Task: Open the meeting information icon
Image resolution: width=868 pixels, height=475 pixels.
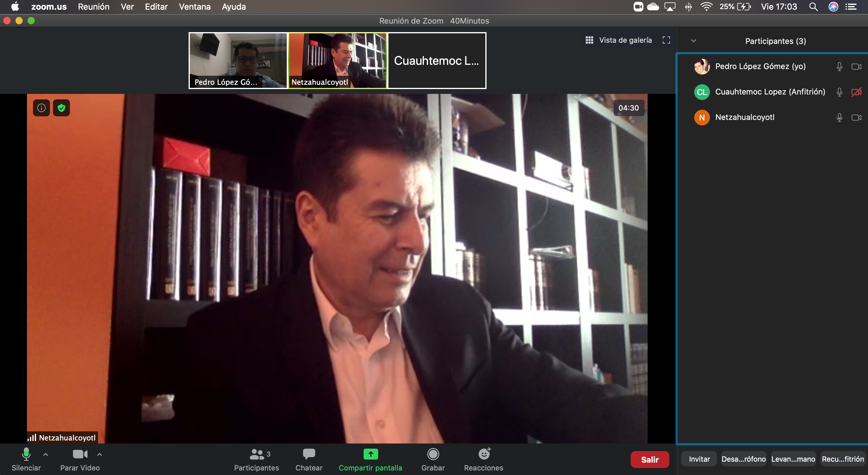Action: tap(41, 108)
